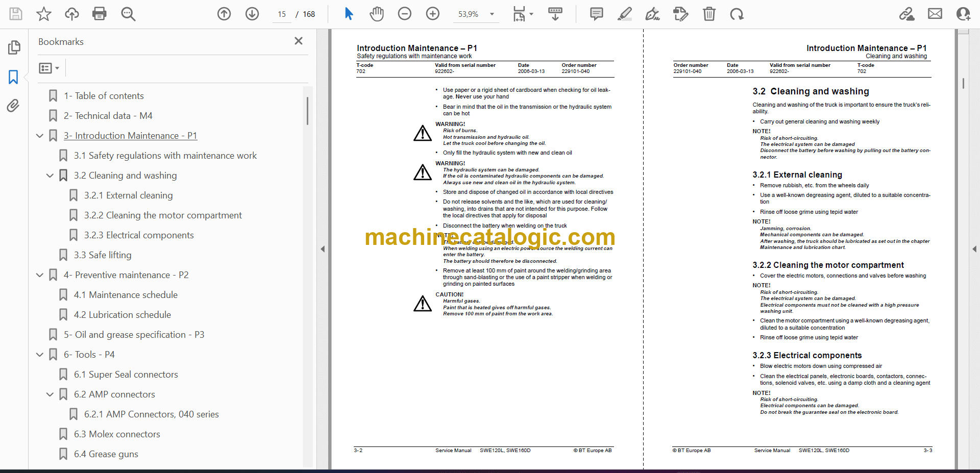980x473 pixels.
Task: Click the document vertical scrollbar thumb
Action: (x=963, y=83)
